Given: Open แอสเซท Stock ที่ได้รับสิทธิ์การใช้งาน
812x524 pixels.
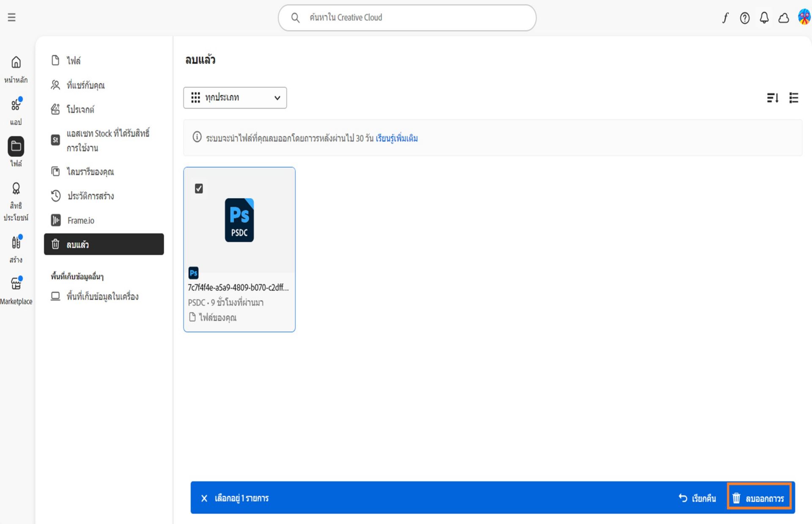Looking at the screenshot, I should pyautogui.click(x=104, y=140).
